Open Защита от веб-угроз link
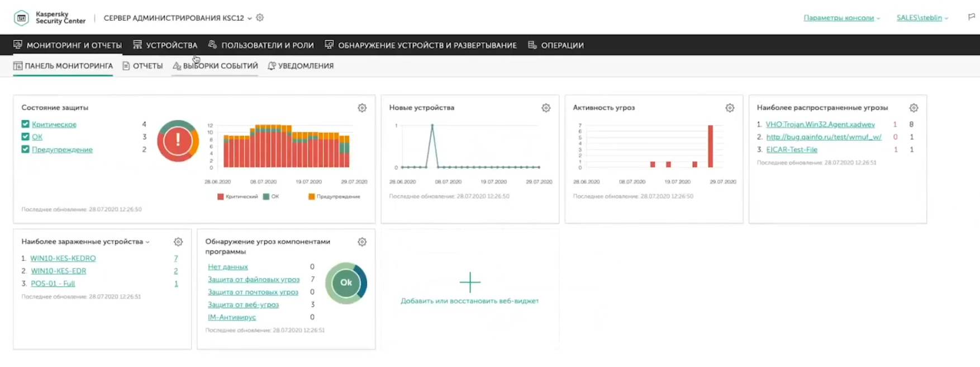This screenshot has width=980, height=367. pyautogui.click(x=243, y=305)
